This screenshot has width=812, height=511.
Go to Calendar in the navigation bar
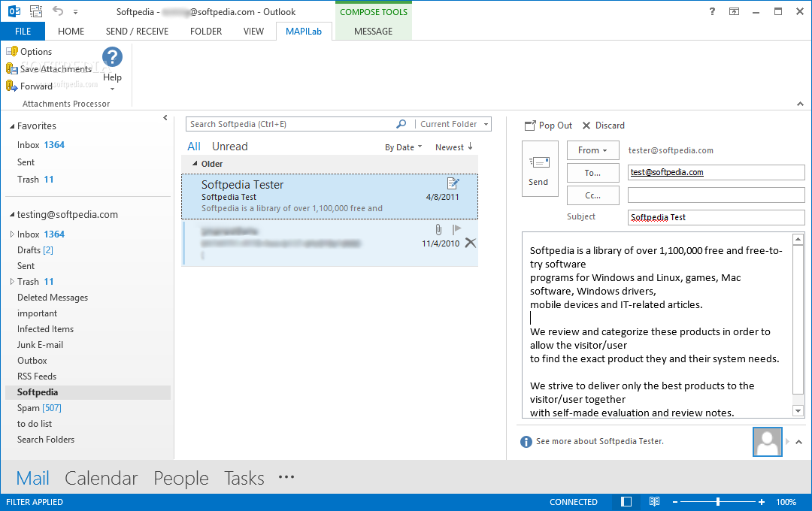[101, 478]
